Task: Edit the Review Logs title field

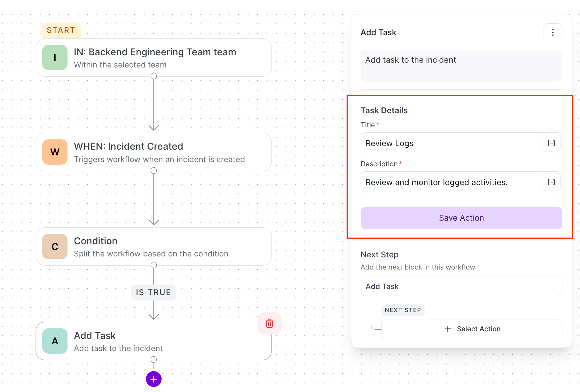Action: coord(451,143)
